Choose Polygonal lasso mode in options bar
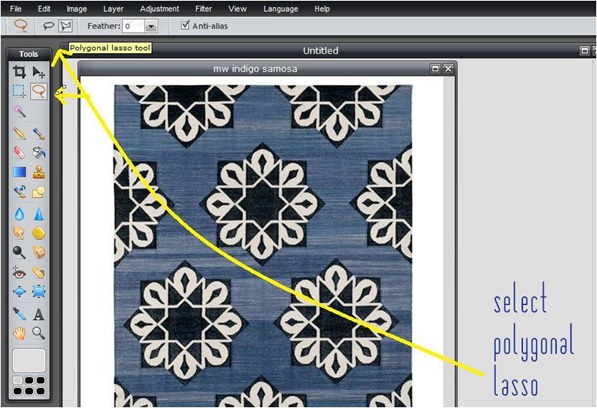Image resolution: width=597 pixels, height=408 pixels. (65, 26)
